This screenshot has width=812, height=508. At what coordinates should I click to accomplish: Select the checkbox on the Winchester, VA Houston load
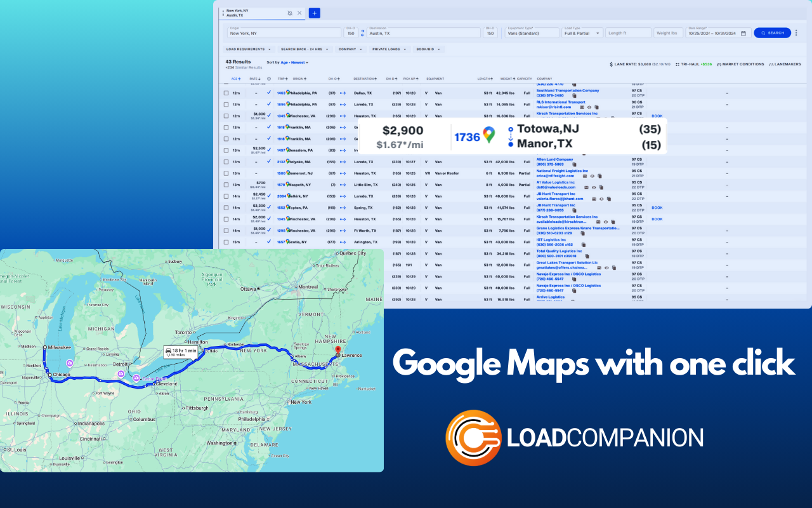click(226, 116)
